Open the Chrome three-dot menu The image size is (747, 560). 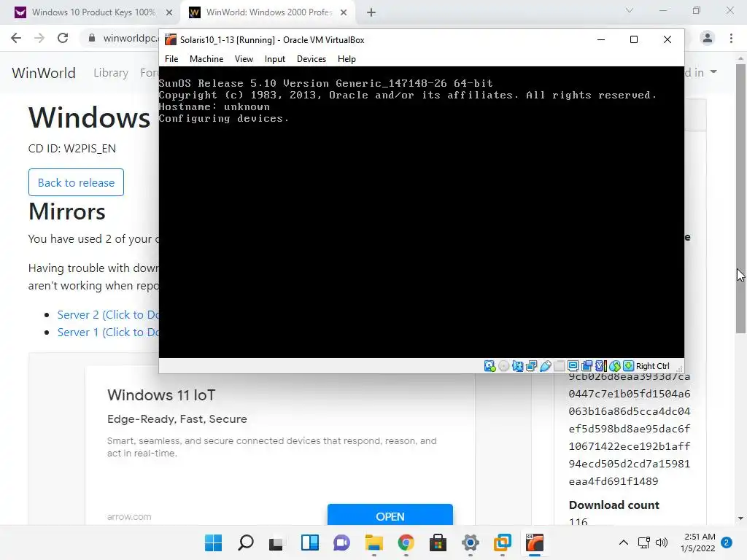[731, 38]
